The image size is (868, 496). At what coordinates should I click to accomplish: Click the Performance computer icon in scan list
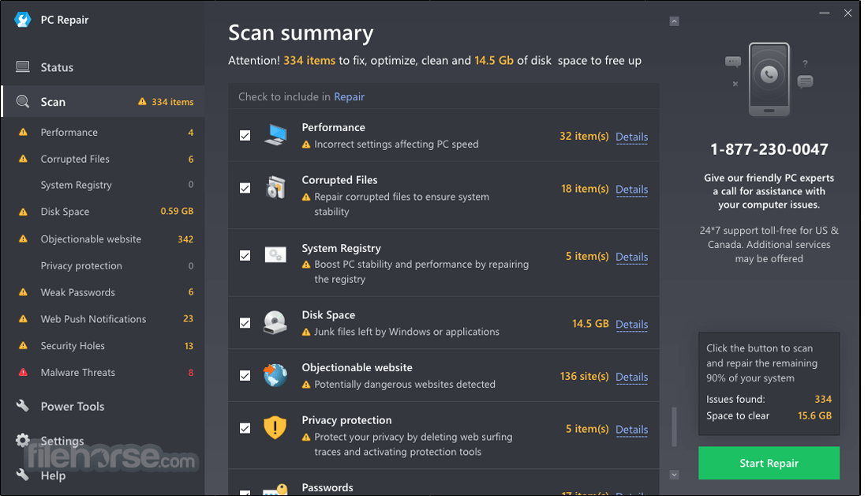(x=275, y=135)
